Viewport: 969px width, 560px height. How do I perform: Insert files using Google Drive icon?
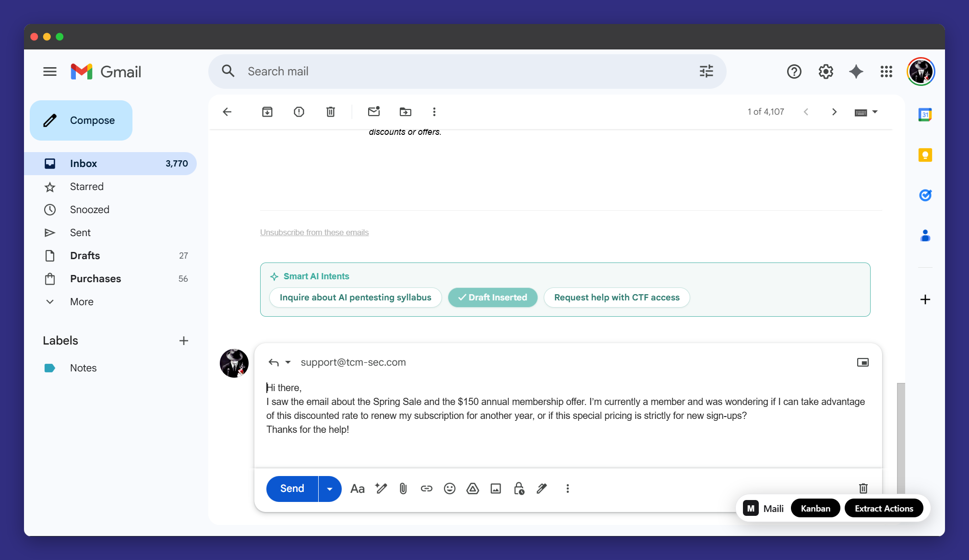pos(473,489)
